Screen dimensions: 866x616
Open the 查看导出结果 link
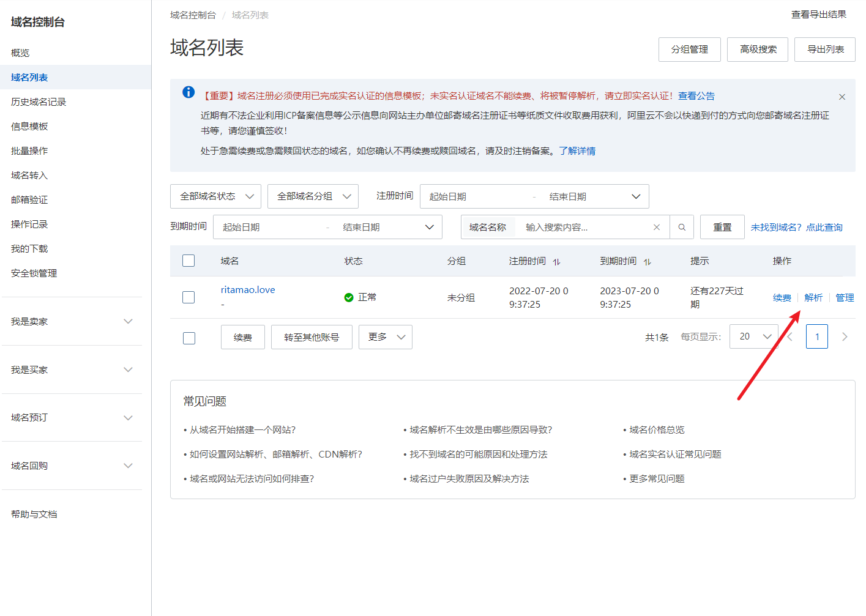coord(819,14)
